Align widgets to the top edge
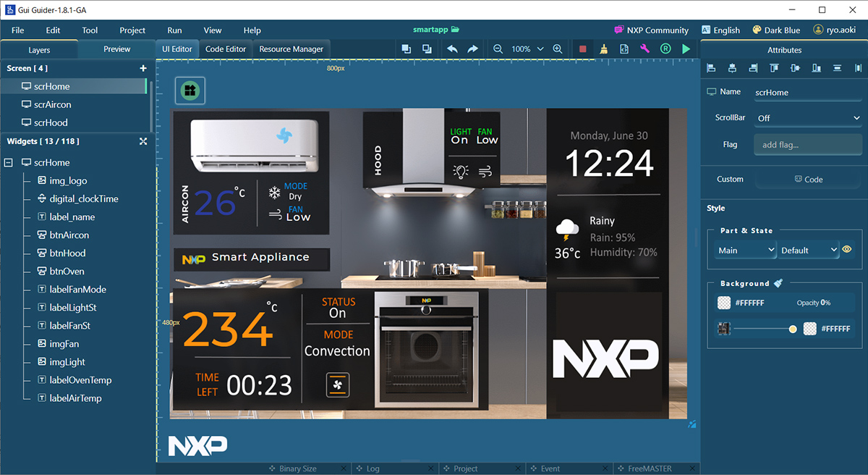 click(x=774, y=68)
